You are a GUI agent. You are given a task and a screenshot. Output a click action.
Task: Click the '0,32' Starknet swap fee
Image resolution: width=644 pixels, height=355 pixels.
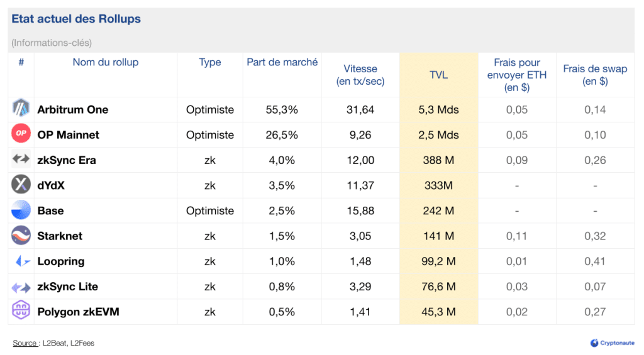coord(595,236)
